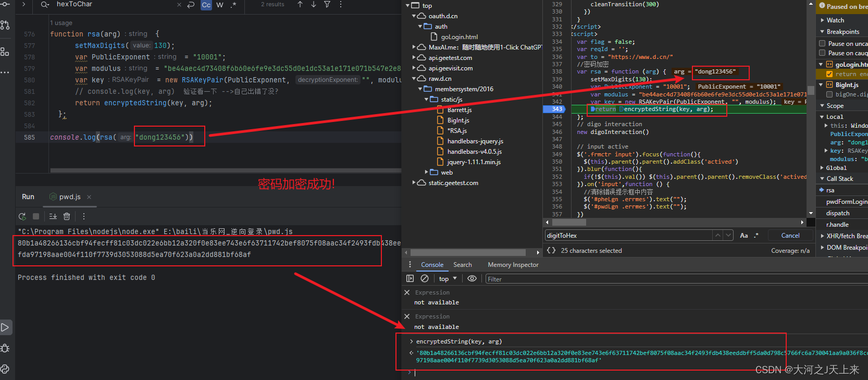This screenshot has width=868, height=380.
Task: Go to previous search occurrence arrow
Action: [x=300, y=4]
